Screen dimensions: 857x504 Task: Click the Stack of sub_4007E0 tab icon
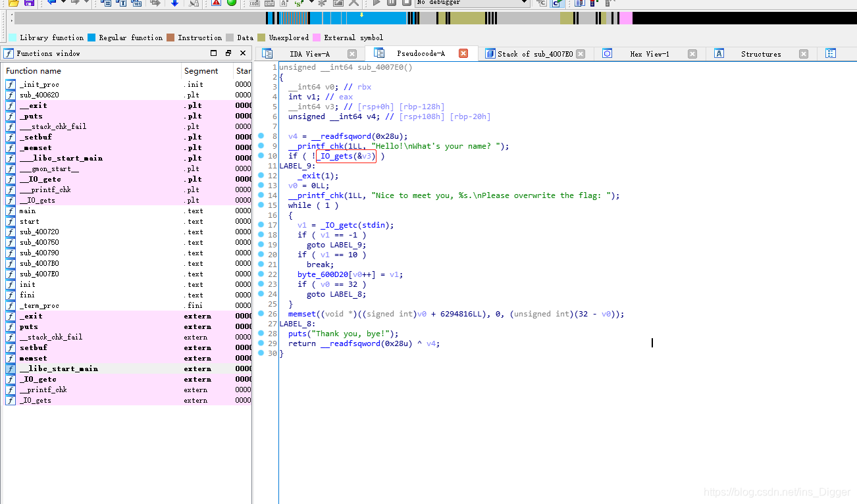[490, 54]
